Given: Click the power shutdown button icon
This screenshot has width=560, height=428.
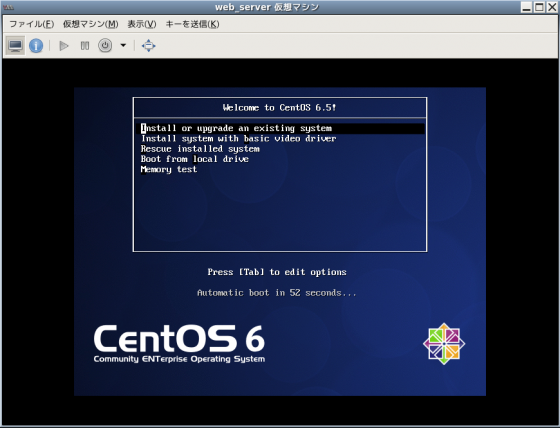Looking at the screenshot, I should 105,45.
